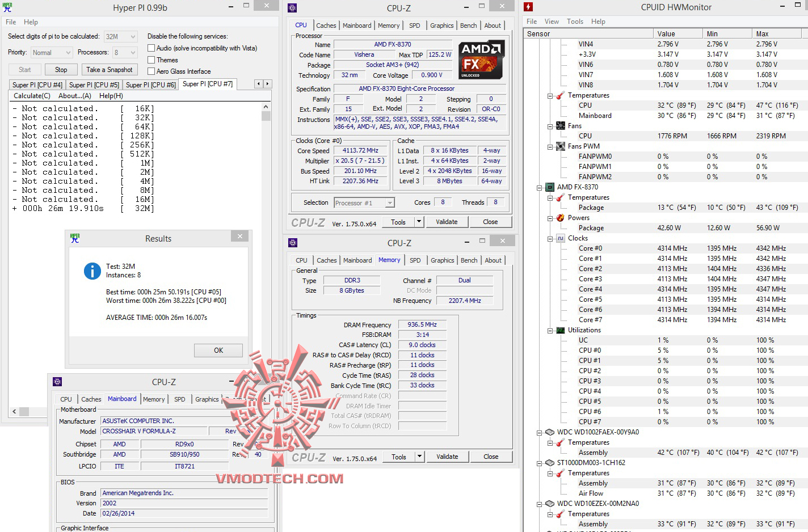Click the Utilizations chart icon
Screen dimensions: 808x532
[561, 330]
